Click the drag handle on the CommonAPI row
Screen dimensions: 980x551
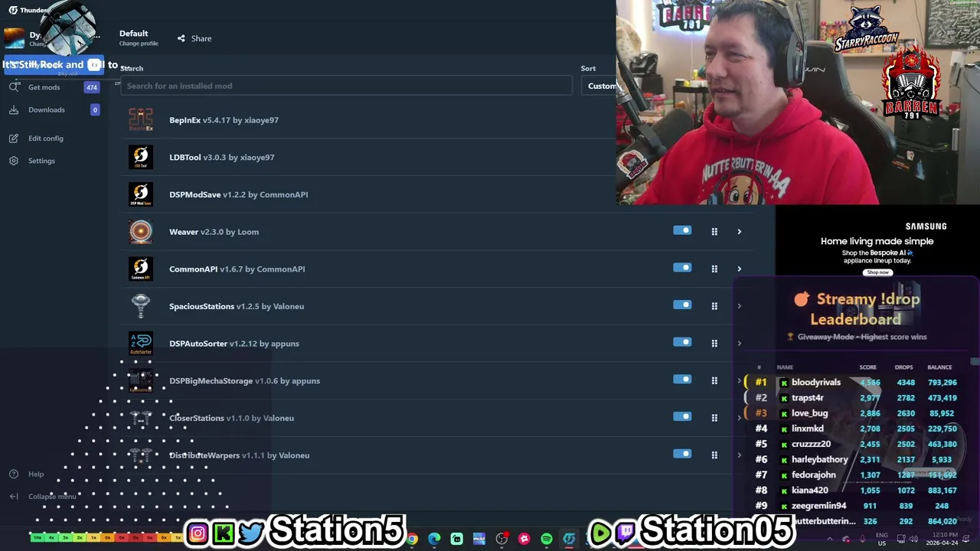point(714,269)
